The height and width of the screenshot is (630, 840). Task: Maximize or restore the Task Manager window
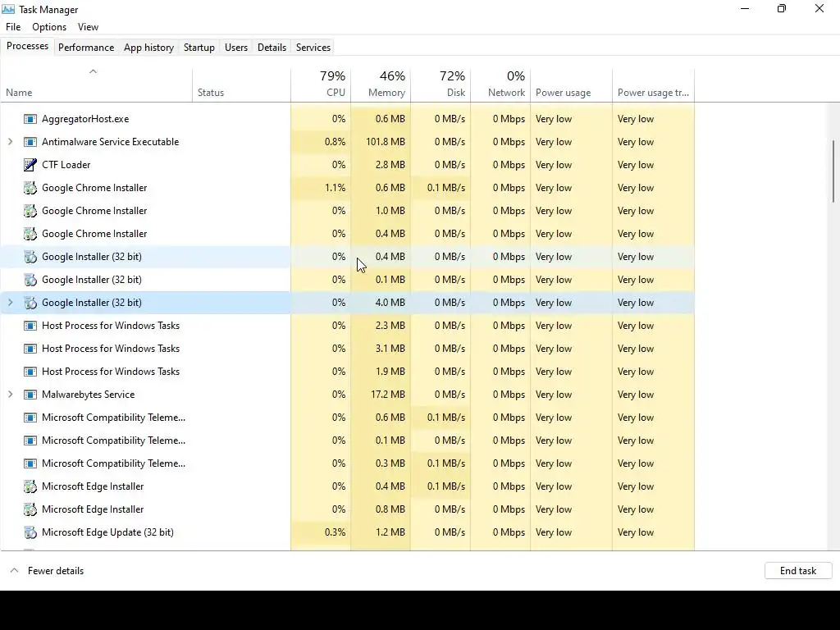(x=782, y=8)
